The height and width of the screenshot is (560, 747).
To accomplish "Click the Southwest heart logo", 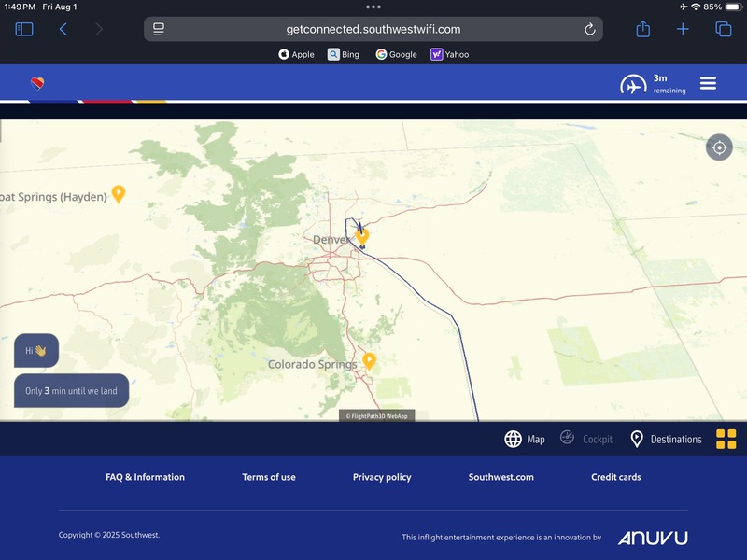I will click(x=37, y=84).
